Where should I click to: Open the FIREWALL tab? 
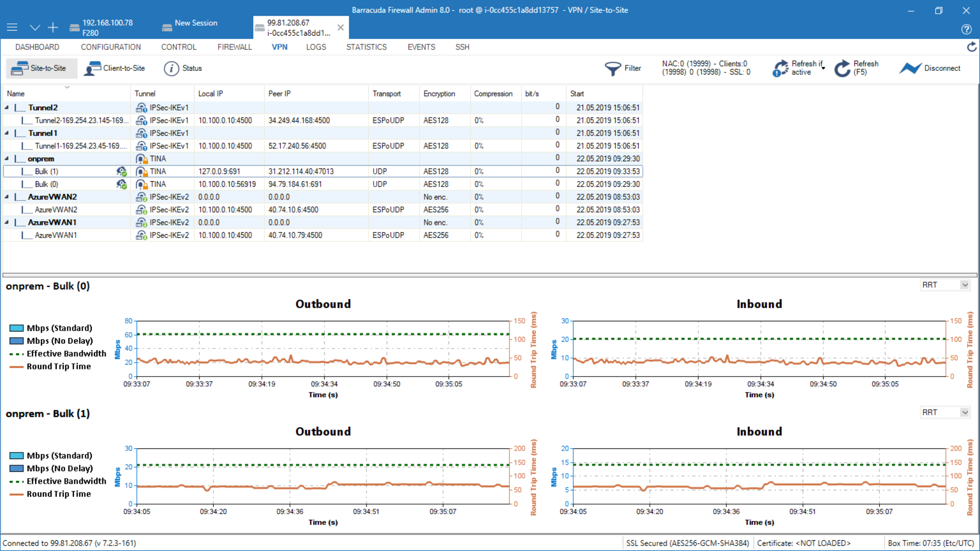[235, 47]
